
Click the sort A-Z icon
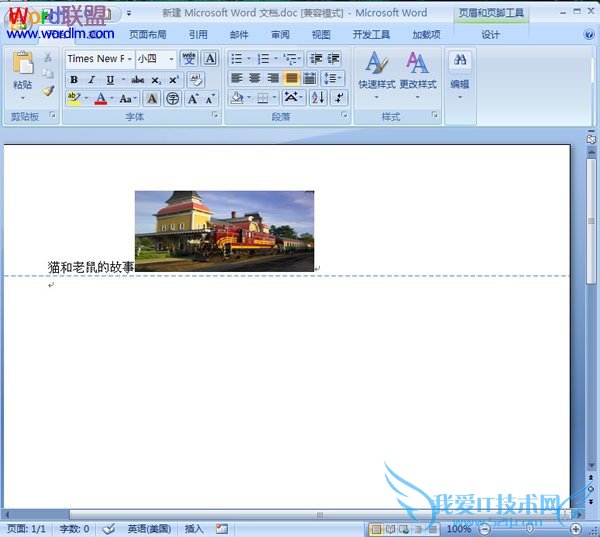click(318, 98)
